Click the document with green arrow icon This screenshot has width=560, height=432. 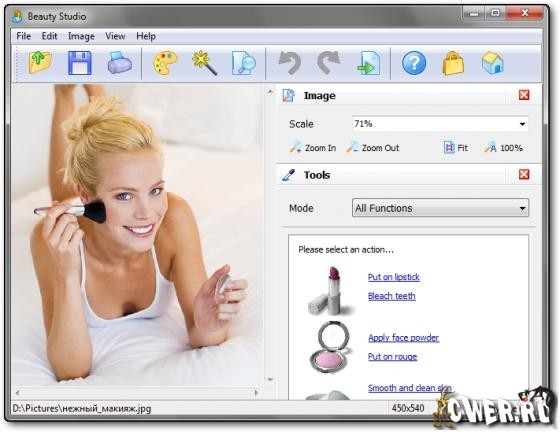click(x=368, y=63)
